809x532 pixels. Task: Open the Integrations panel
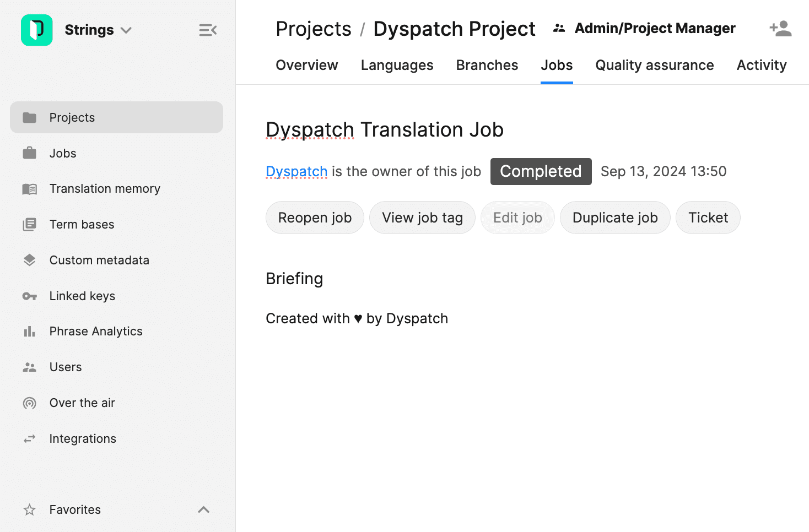tap(83, 438)
